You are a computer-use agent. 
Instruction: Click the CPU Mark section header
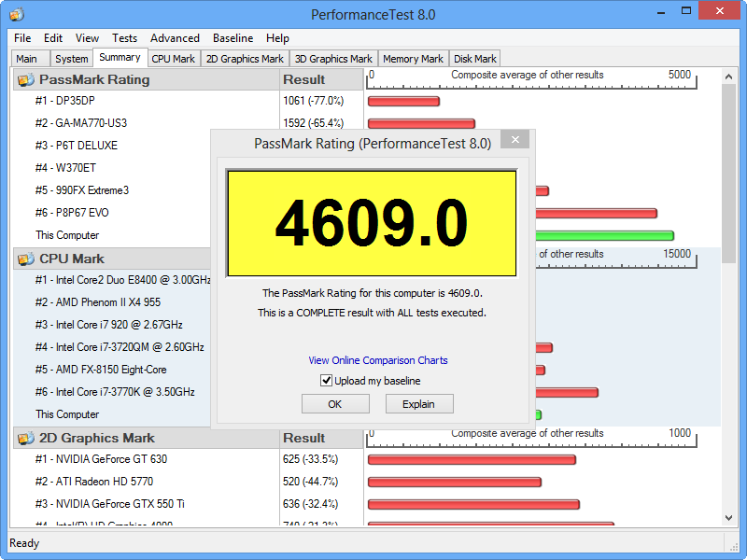pyautogui.click(x=112, y=259)
